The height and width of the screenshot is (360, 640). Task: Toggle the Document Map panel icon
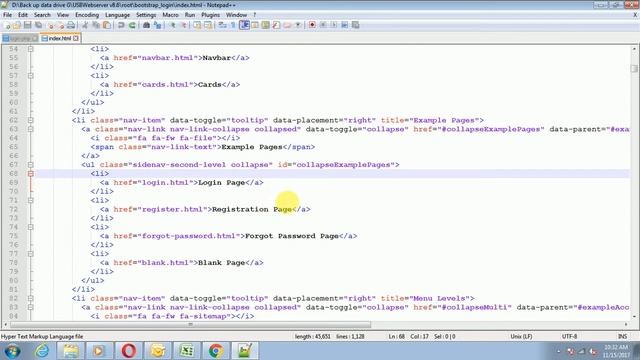[265, 25]
